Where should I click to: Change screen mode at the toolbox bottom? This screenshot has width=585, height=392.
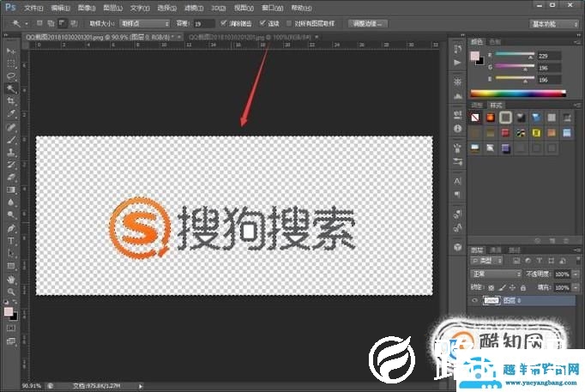click(11, 341)
